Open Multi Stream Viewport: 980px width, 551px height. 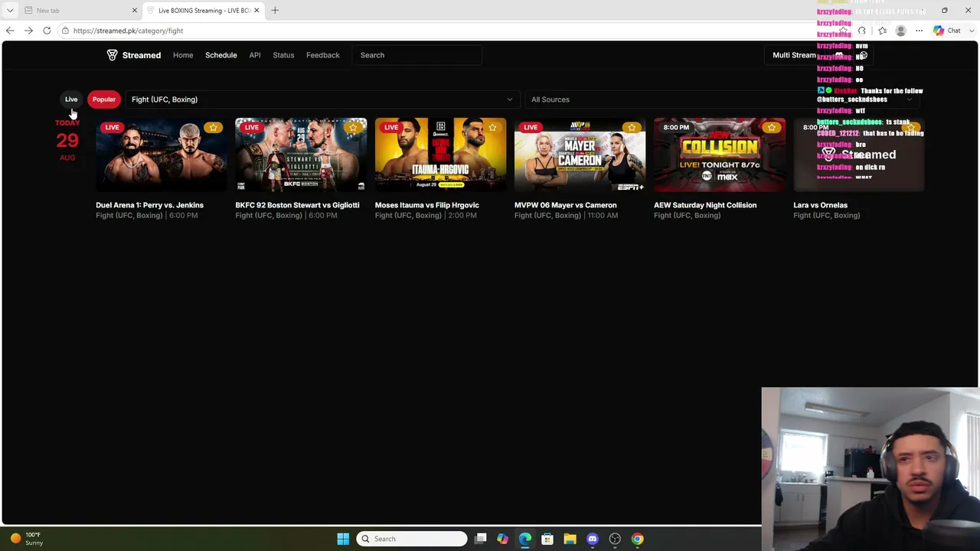click(x=794, y=55)
